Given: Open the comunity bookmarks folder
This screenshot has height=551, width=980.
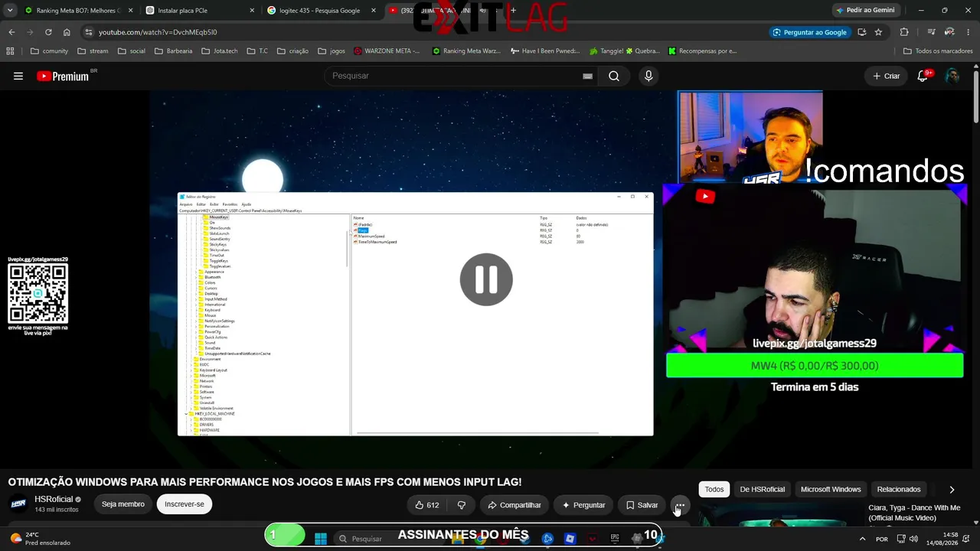Looking at the screenshot, I should [50, 51].
